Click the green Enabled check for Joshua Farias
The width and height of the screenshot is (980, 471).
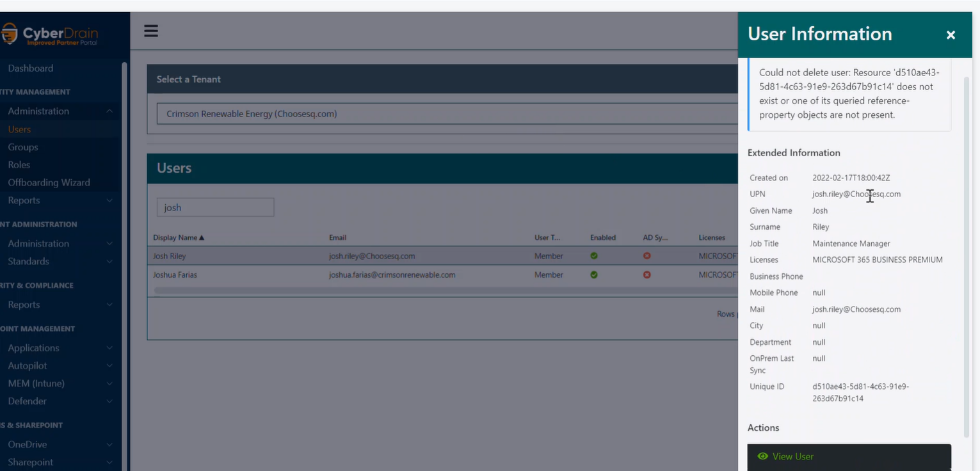(593, 275)
